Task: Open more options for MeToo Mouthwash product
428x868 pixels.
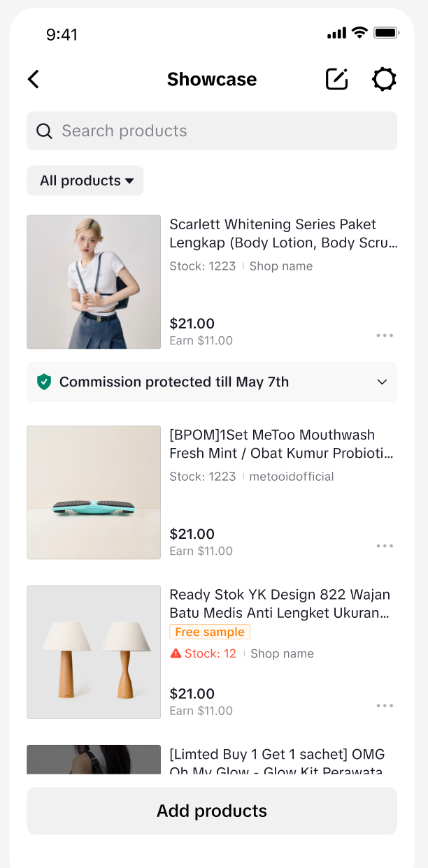Action: pyautogui.click(x=385, y=546)
